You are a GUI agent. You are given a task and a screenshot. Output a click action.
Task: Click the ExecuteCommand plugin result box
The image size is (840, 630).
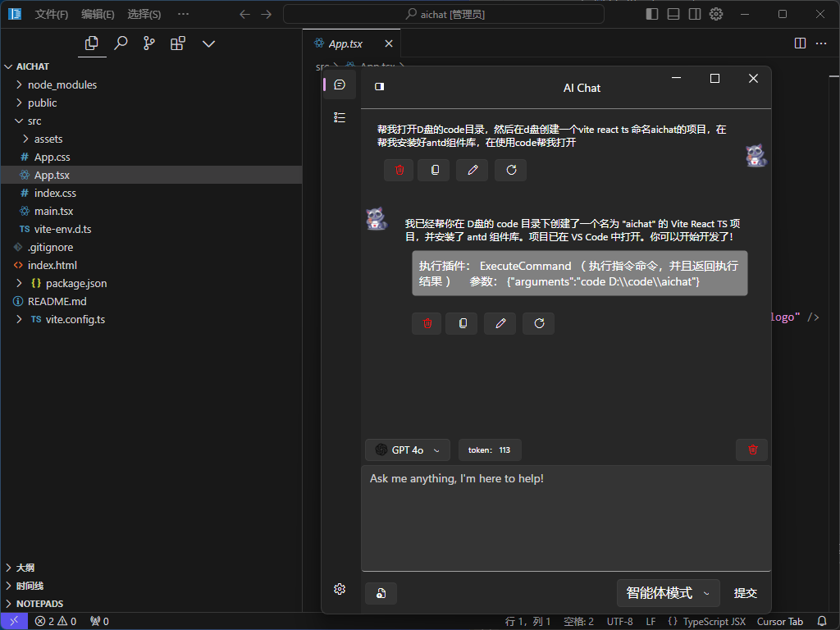point(579,273)
